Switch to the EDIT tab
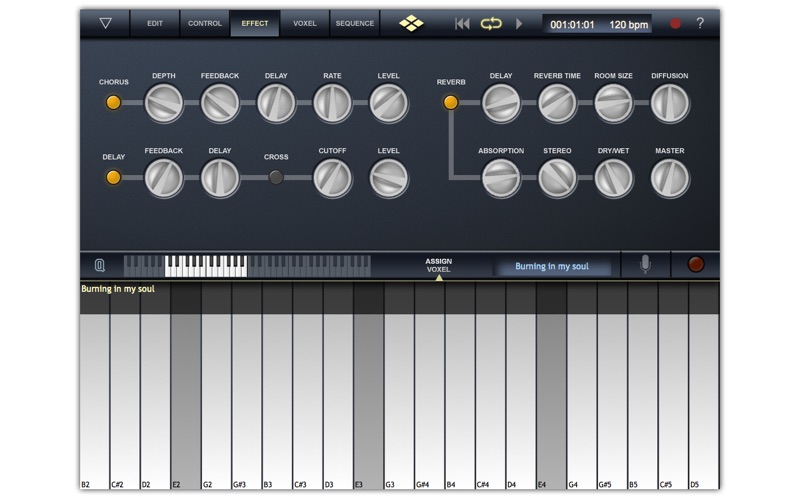 pos(155,23)
